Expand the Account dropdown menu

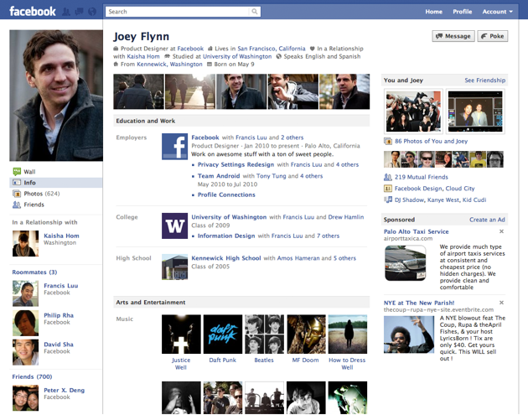coord(497,12)
